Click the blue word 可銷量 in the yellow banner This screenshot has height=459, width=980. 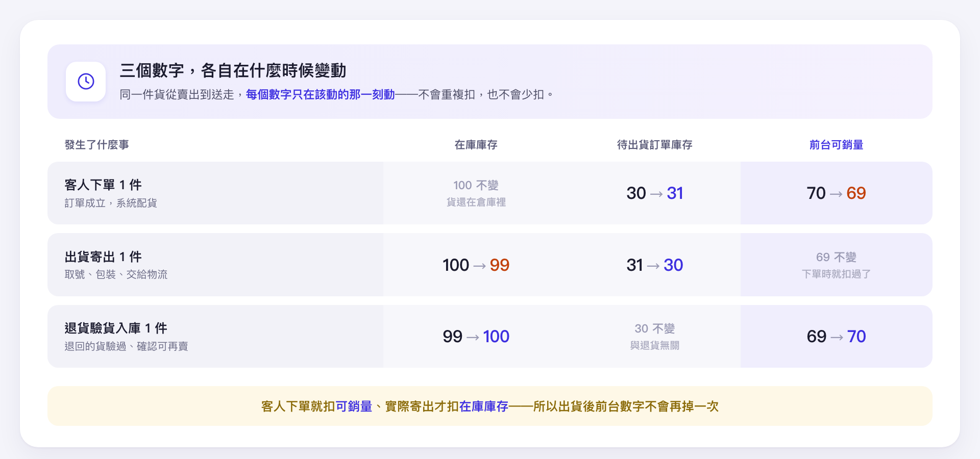[354, 406]
